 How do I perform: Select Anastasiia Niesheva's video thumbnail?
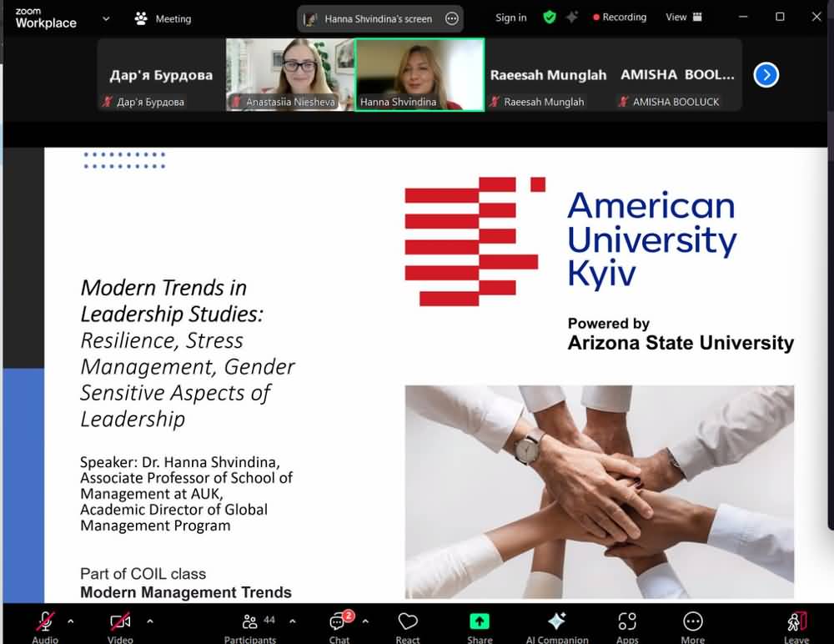pyautogui.click(x=290, y=75)
